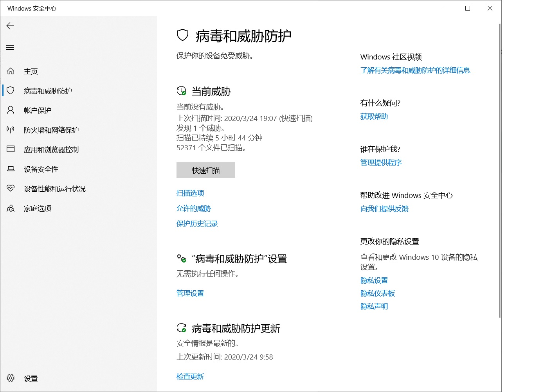
Task: Open 管理提供程序 link
Action: click(x=381, y=162)
